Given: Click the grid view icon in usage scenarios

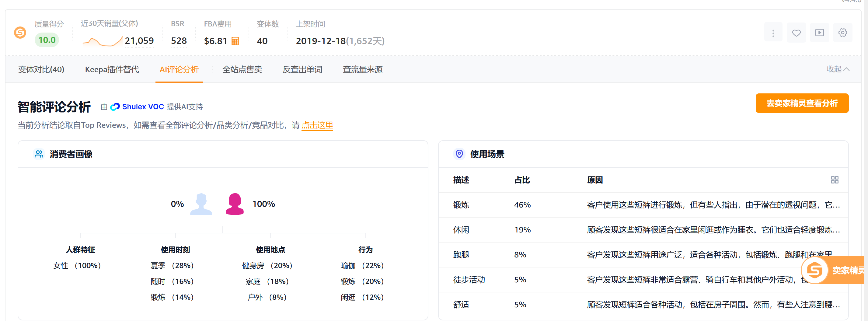Looking at the screenshot, I should (x=834, y=180).
